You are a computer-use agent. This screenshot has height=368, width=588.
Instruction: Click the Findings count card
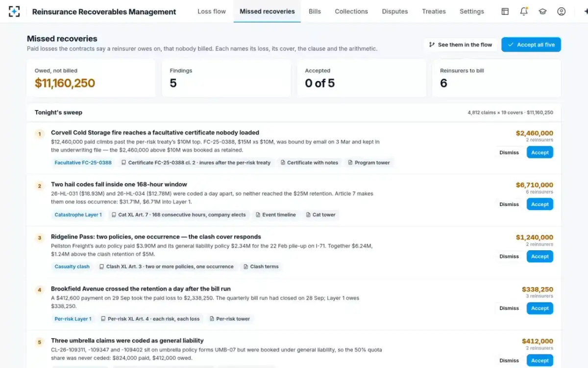tap(226, 79)
